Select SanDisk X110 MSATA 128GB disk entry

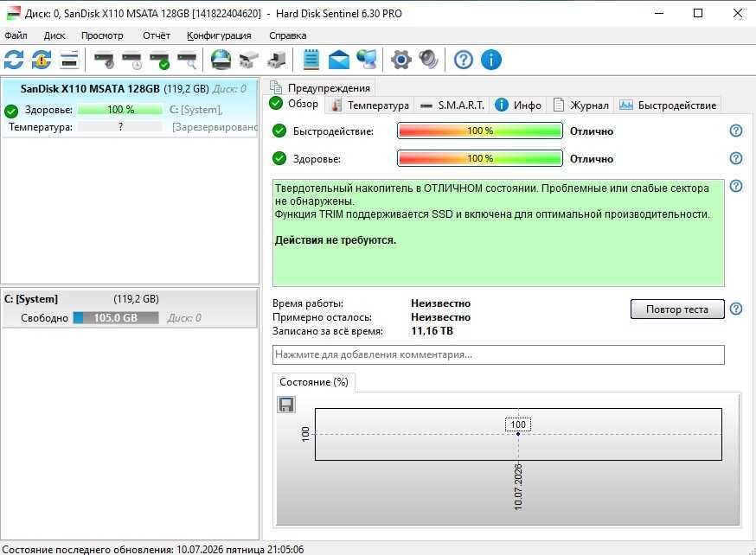(130, 108)
